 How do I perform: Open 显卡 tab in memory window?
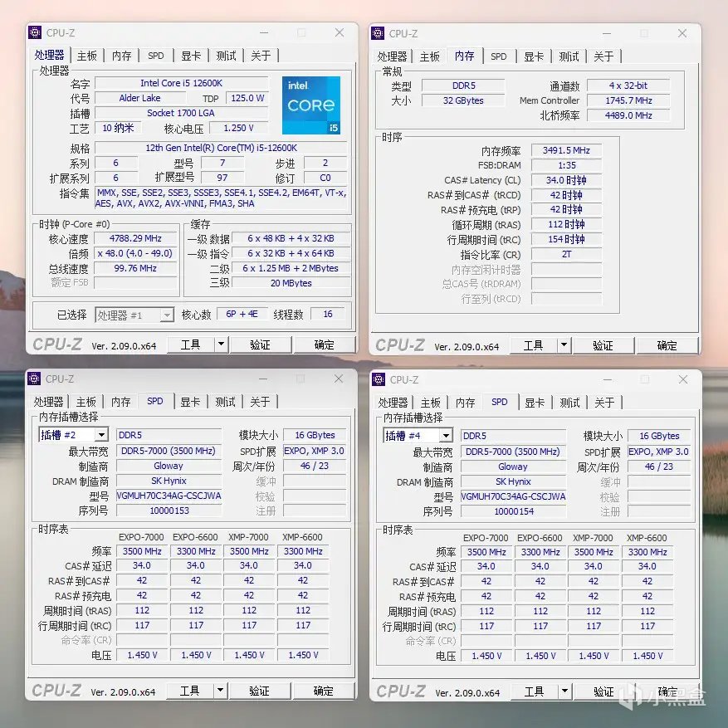534,56
